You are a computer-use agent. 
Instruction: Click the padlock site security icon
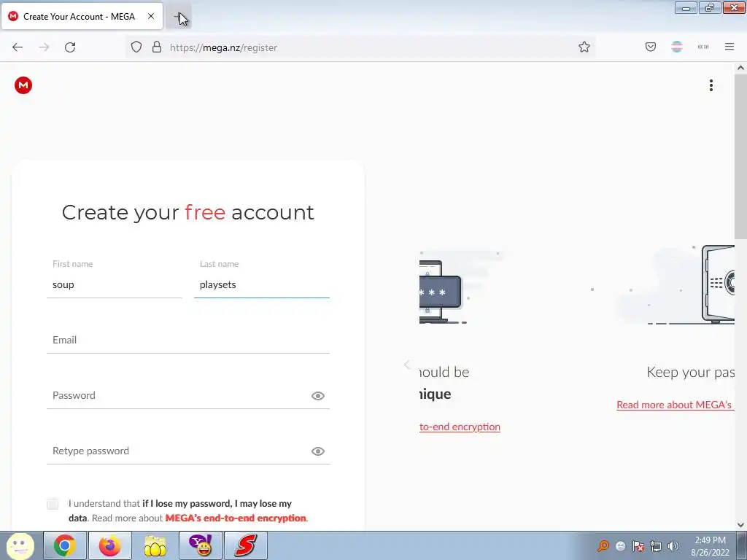click(x=156, y=47)
